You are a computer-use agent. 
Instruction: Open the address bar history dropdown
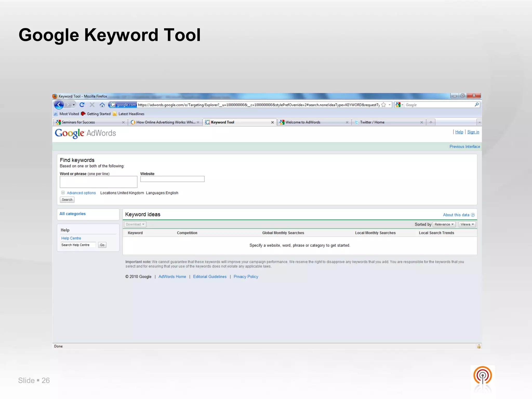[389, 105]
